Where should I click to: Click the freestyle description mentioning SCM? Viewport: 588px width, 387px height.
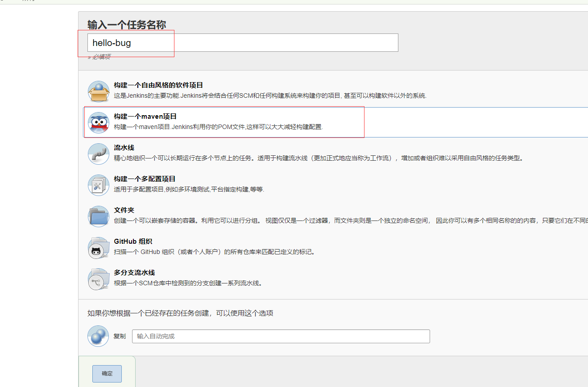(x=270, y=96)
